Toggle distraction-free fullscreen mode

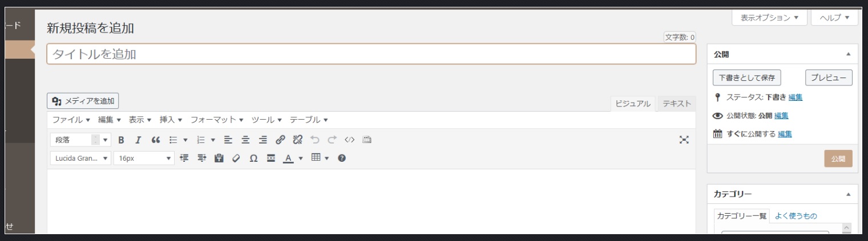684,140
